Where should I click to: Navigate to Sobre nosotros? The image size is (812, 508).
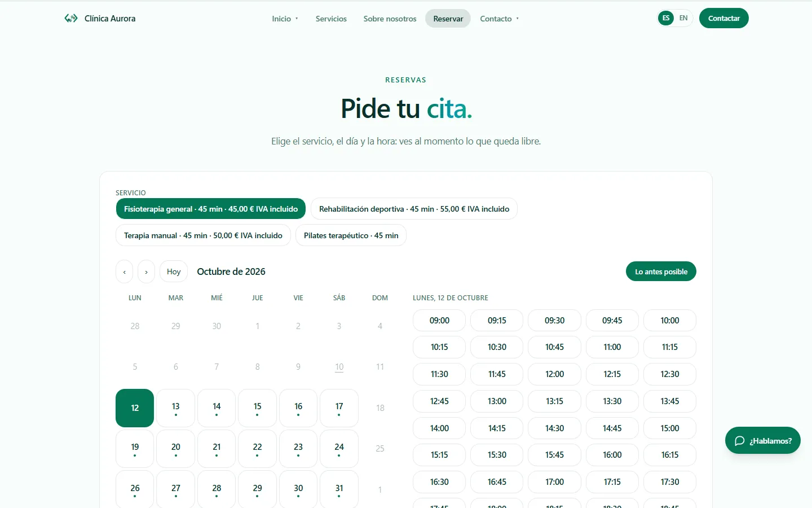pos(390,19)
